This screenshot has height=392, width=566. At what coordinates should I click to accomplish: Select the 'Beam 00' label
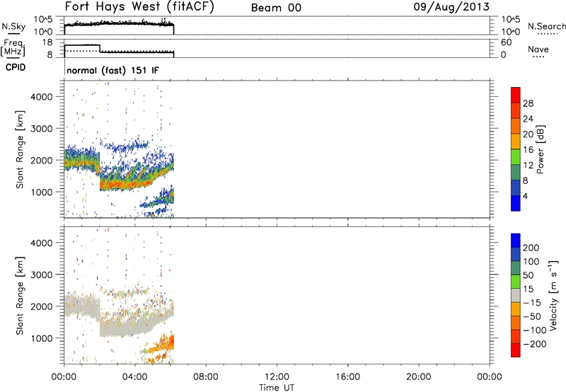pos(276,8)
